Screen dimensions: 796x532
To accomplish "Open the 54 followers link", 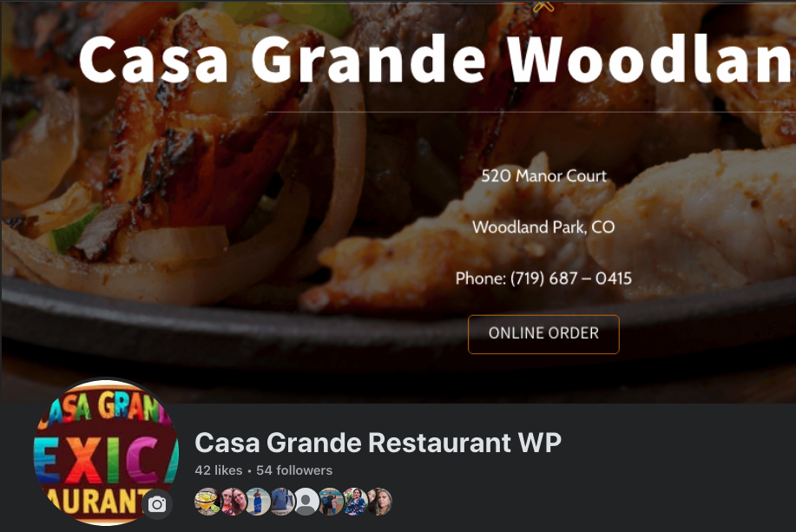I will tap(294, 470).
